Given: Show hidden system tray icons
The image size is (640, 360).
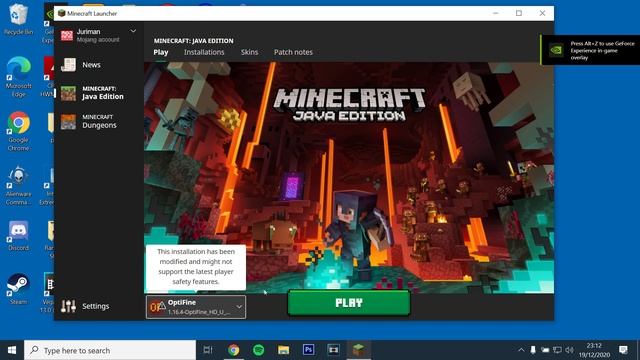Looking at the screenshot, I should coord(521,350).
